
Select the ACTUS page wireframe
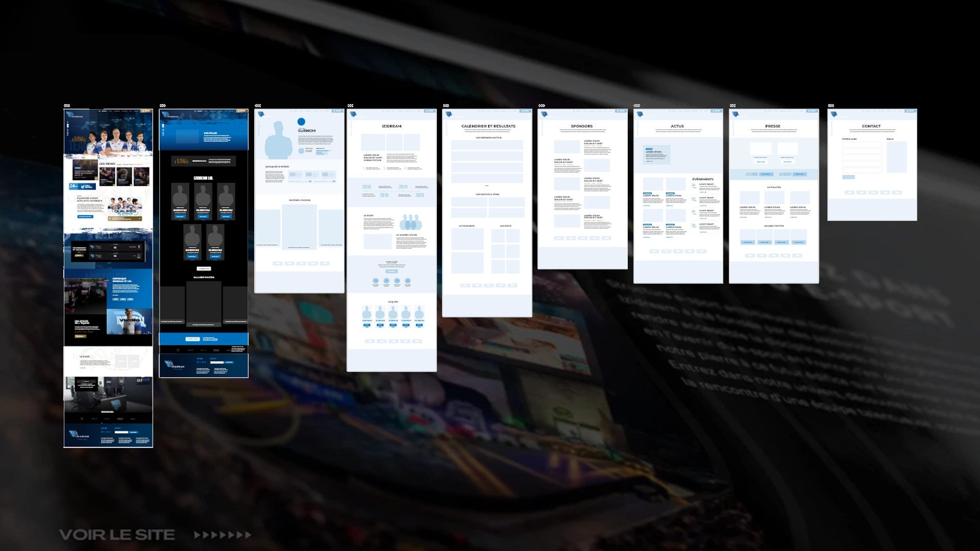678,196
